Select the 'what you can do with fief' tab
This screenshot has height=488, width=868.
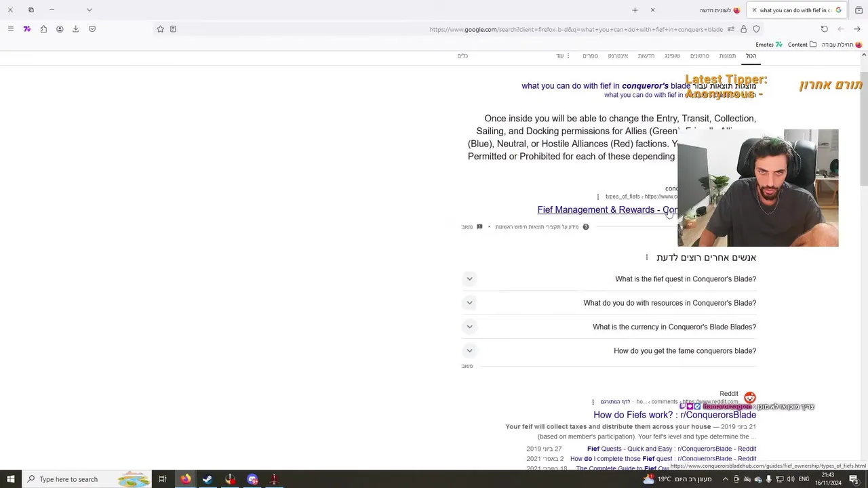click(797, 10)
